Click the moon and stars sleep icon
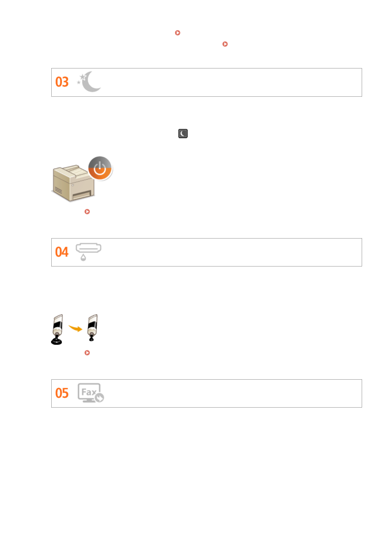The width and height of the screenshot is (392, 554). [89, 82]
